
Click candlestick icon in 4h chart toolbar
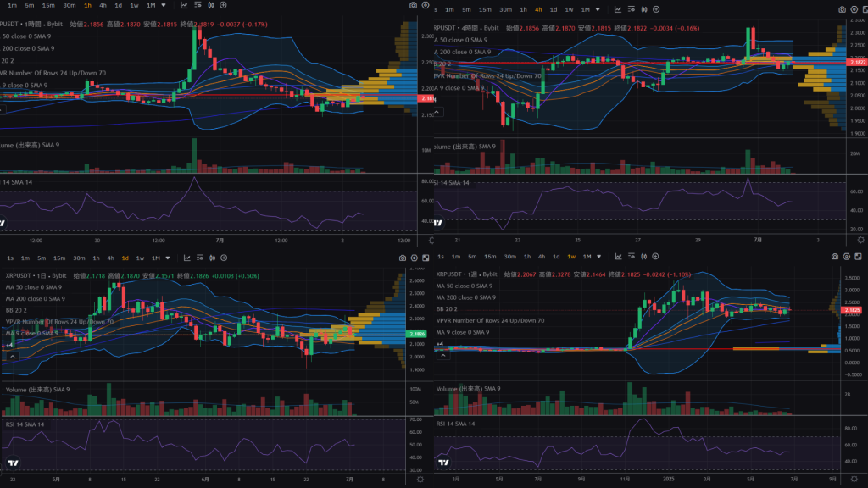point(644,9)
